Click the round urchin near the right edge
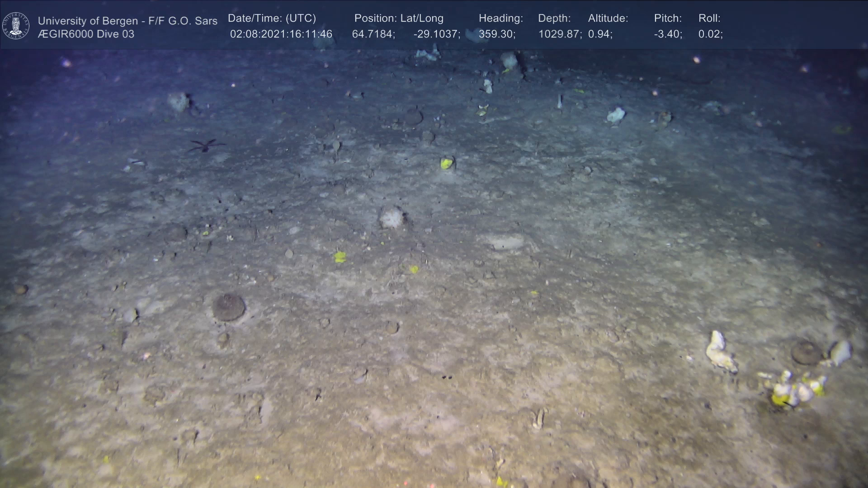Screen dimensions: 868x488 click(806, 352)
